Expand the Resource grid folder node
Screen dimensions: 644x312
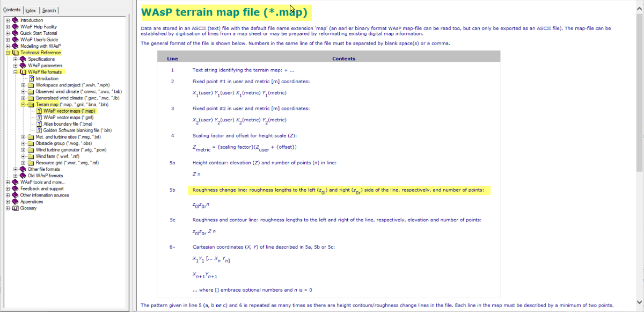[23, 163]
